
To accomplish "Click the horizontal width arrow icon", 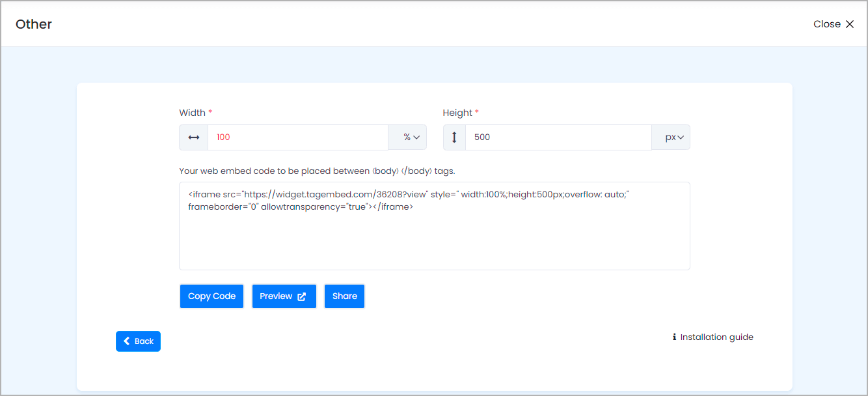I will tap(194, 137).
